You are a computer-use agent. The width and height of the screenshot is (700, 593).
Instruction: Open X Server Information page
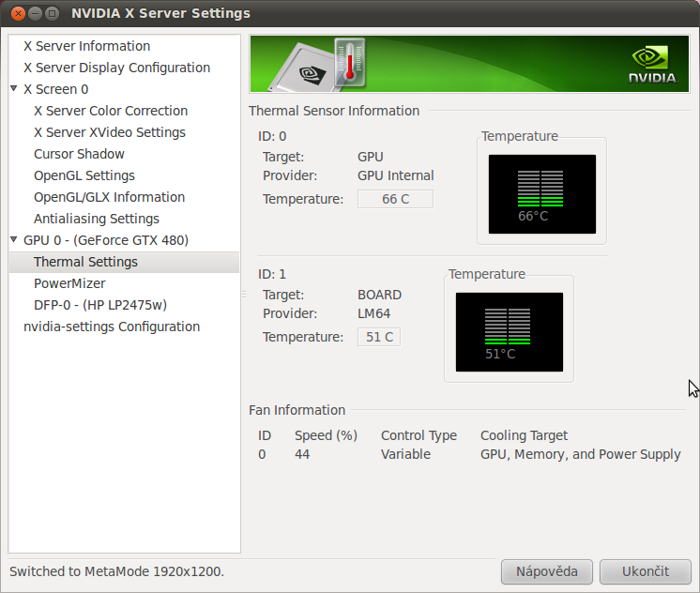point(86,46)
